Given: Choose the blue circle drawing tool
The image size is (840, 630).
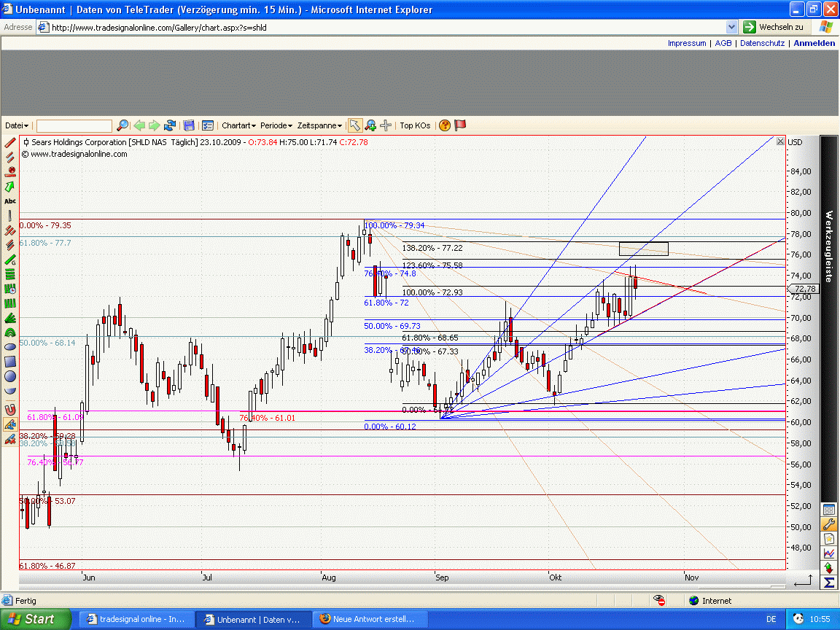Looking at the screenshot, I should click(x=9, y=376).
